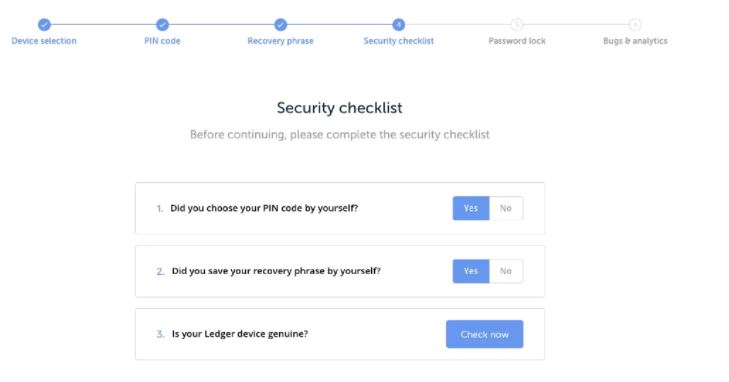
Task: Select Yes for choosing PIN code yourself
Action: (471, 208)
